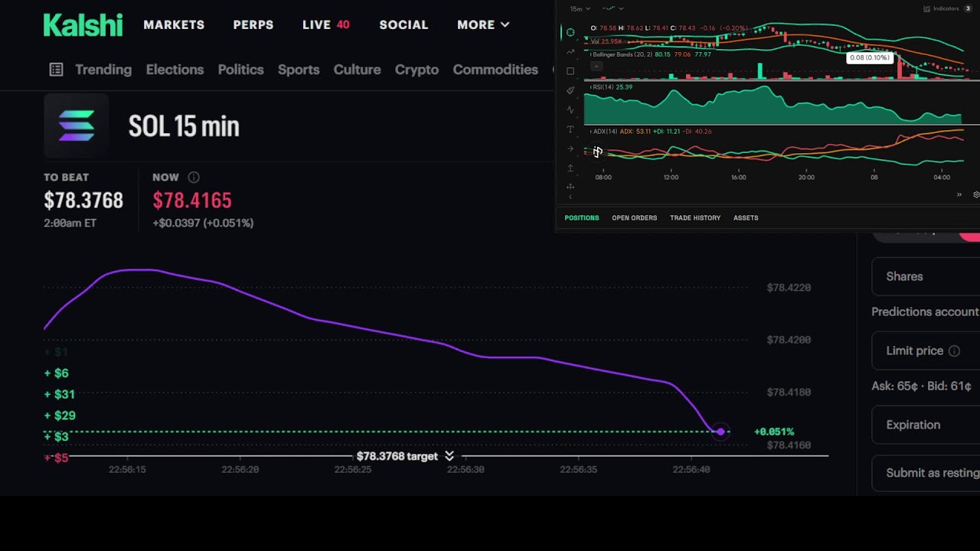
Task: Go to the PERPS section
Action: tap(253, 24)
